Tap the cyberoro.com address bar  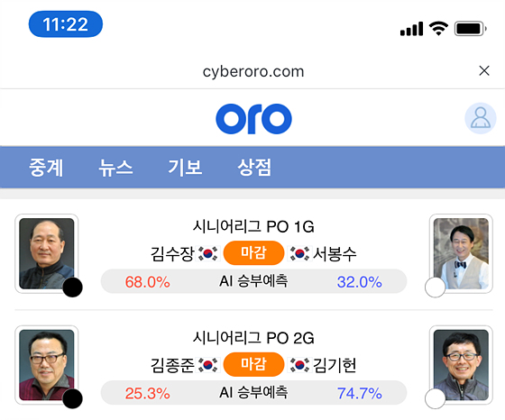(x=253, y=71)
